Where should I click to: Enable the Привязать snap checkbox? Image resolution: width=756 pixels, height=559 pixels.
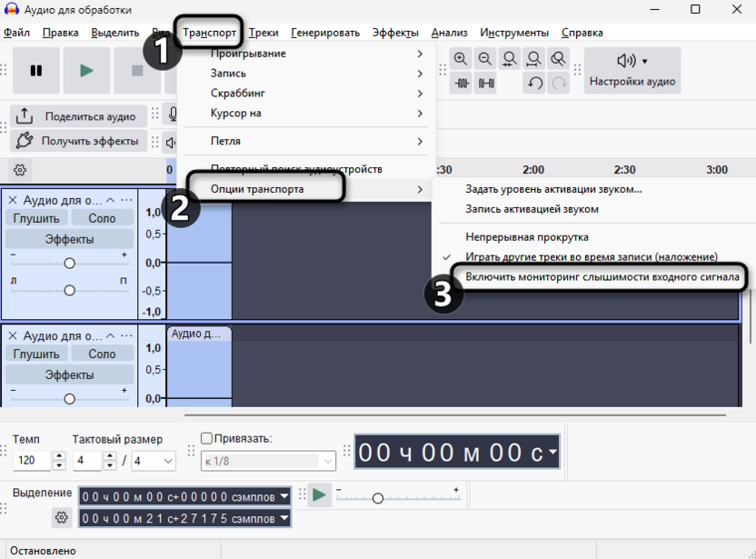pos(206,438)
